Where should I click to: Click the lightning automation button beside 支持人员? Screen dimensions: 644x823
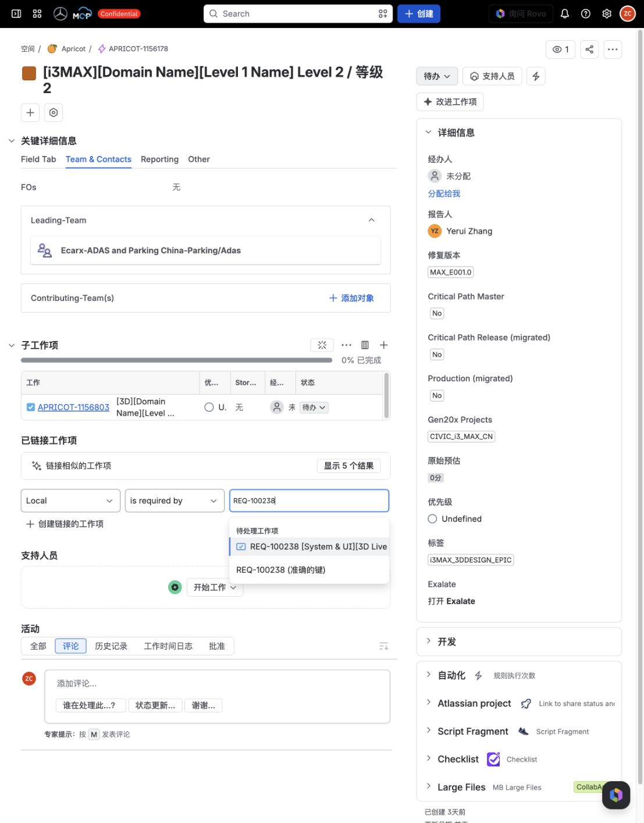click(536, 76)
